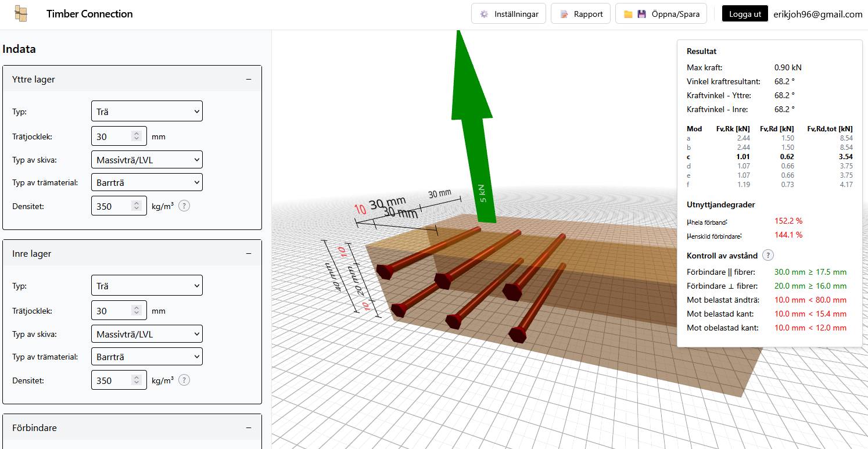Image resolution: width=868 pixels, height=449 pixels.
Task: Click the Timber Connection title text
Action: pyautogui.click(x=89, y=14)
